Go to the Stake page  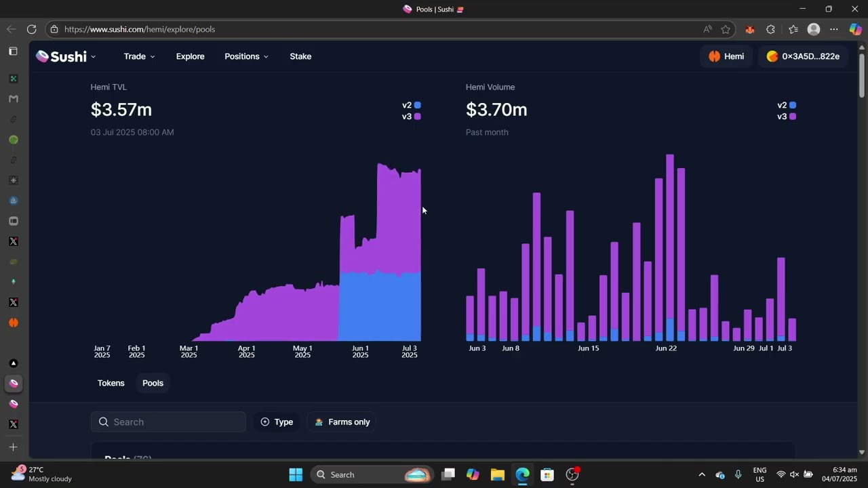(300, 56)
